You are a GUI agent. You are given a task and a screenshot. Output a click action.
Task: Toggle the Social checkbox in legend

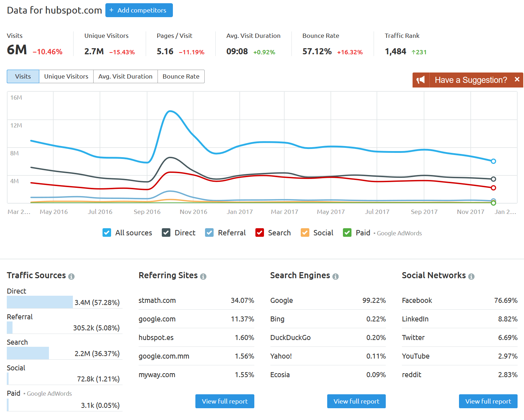(305, 233)
